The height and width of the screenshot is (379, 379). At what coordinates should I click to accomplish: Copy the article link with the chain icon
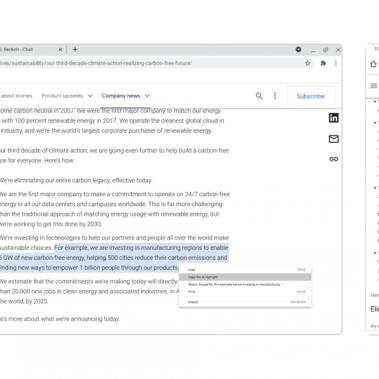click(x=334, y=159)
